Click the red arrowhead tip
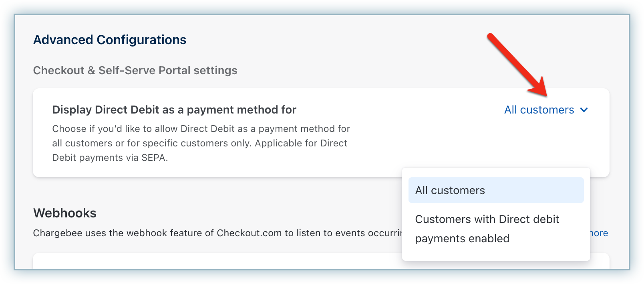The image size is (644, 284). [x=545, y=95]
